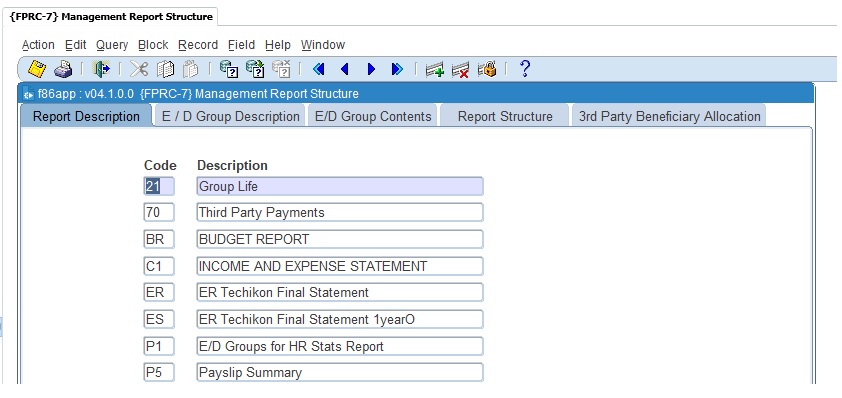The height and width of the screenshot is (398, 842).
Task: Switch to Report Structure tab
Action: 505,117
